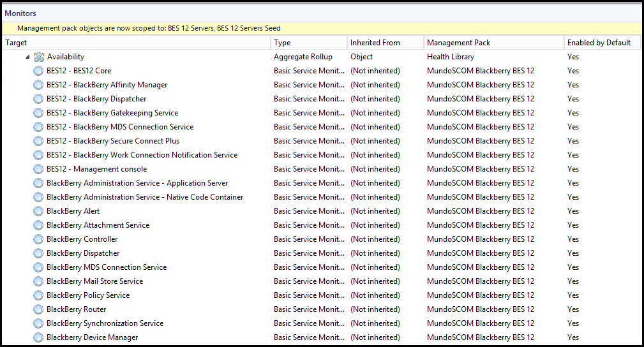Click BES12 - BlackBerry MDS Connection Service icon
The image size is (644, 347).
coord(38,127)
